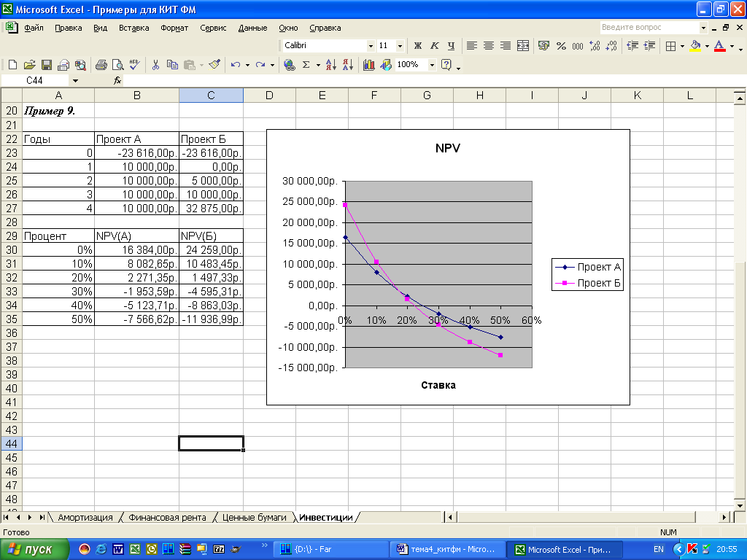Click the red font color button

click(x=720, y=46)
